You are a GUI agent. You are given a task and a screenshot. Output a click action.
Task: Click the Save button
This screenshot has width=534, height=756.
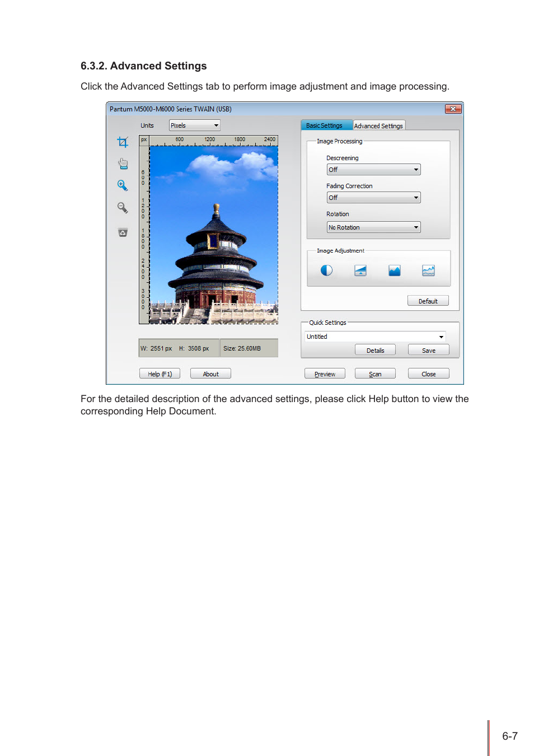tap(429, 350)
